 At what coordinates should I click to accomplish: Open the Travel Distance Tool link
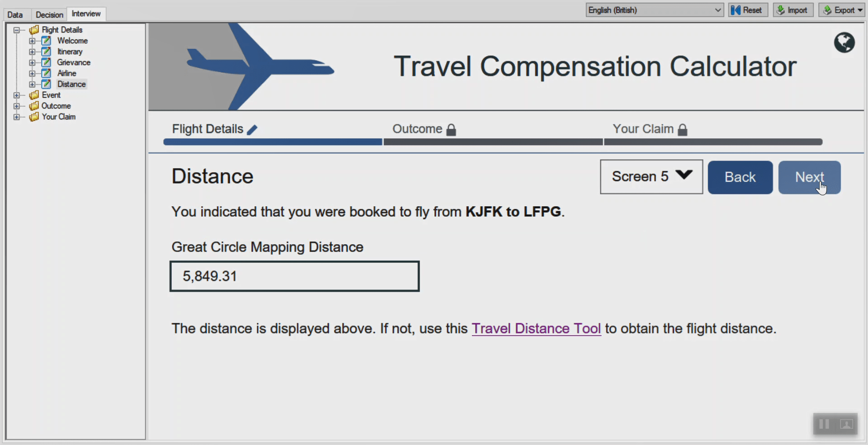[x=536, y=329]
